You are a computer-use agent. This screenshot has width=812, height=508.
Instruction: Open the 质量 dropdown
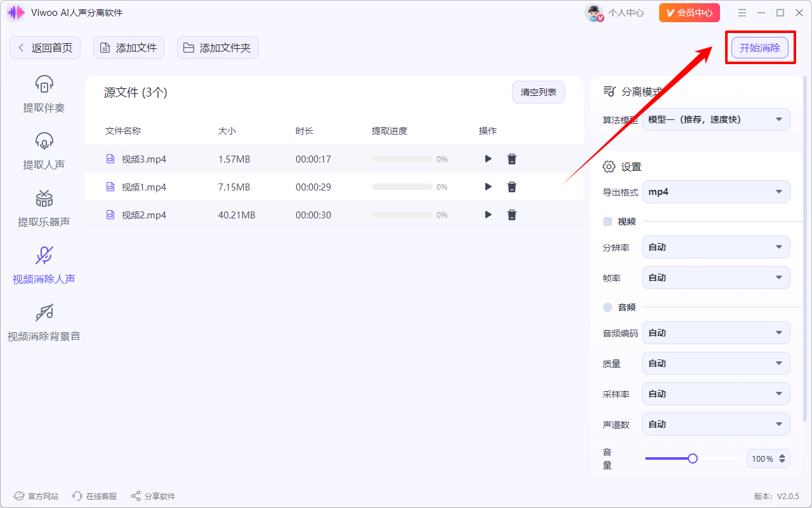[x=716, y=363]
